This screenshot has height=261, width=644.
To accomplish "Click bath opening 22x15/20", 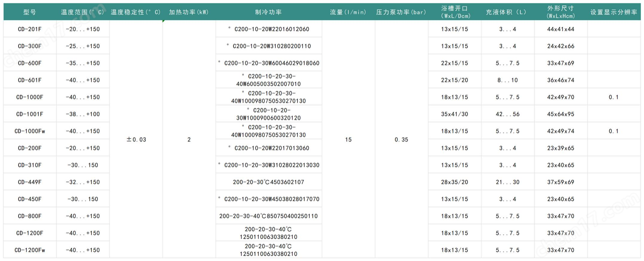I will tap(454, 80).
